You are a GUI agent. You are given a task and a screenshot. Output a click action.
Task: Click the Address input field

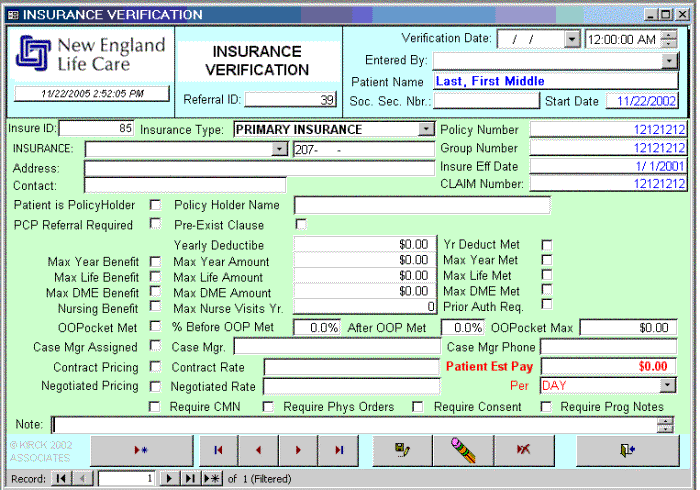pyautogui.click(x=259, y=168)
